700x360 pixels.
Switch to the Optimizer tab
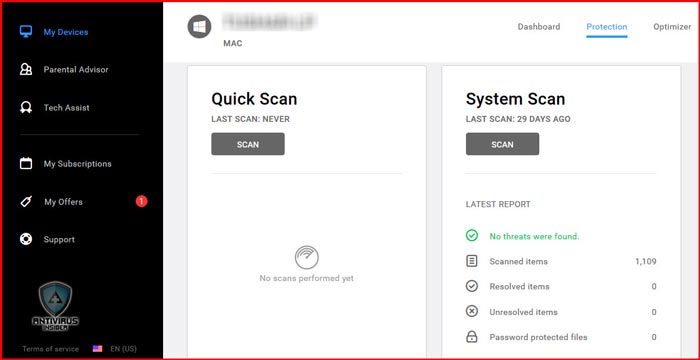coord(672,27)
